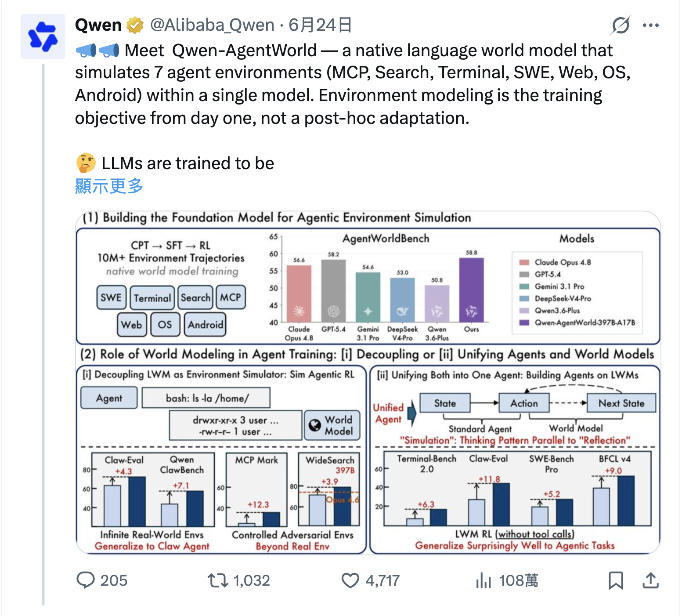The width and height of the screenshot is (700, 616).
Task: Open the share icon on the post
Action: click(650, 580)
